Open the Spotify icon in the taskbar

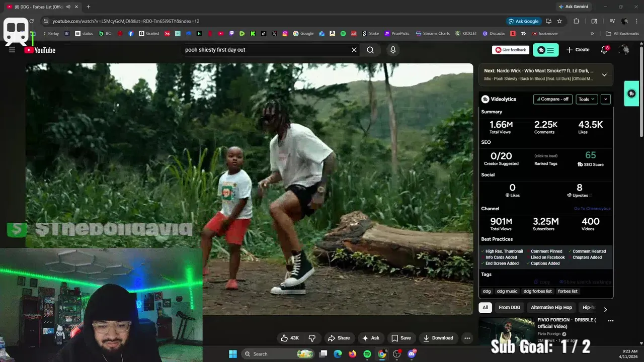click(x=367, y=354)
